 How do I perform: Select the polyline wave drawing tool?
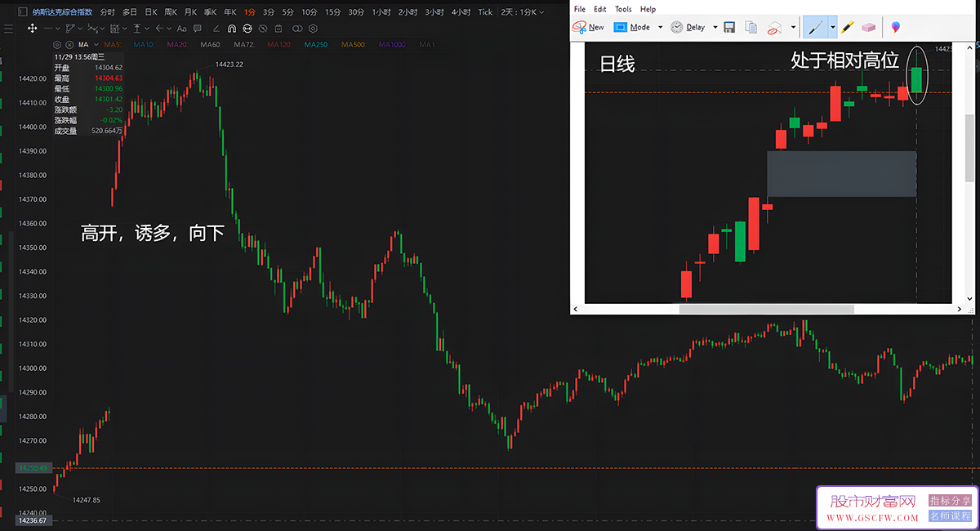coord(93,28)
